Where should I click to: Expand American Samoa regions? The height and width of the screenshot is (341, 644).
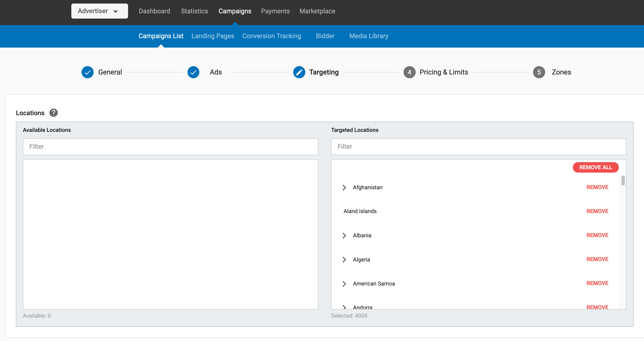click(344, 284)
